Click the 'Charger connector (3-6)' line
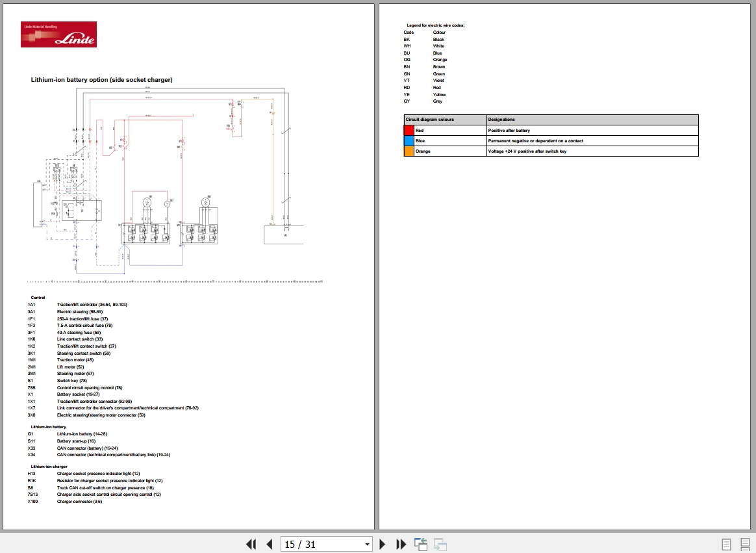The width and height of the screenshot is (756, 553). tap(79, 502)
